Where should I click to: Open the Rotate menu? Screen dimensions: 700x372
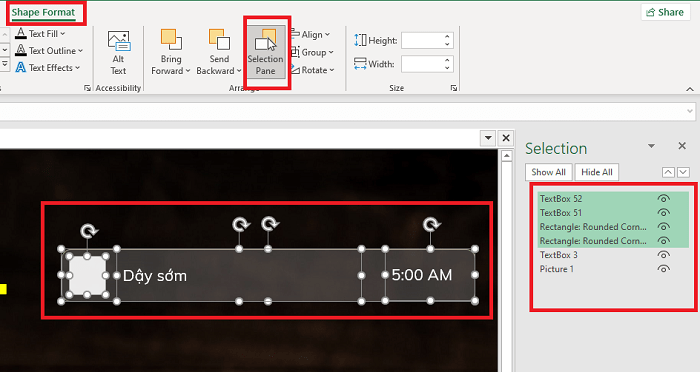click(312, 70)
